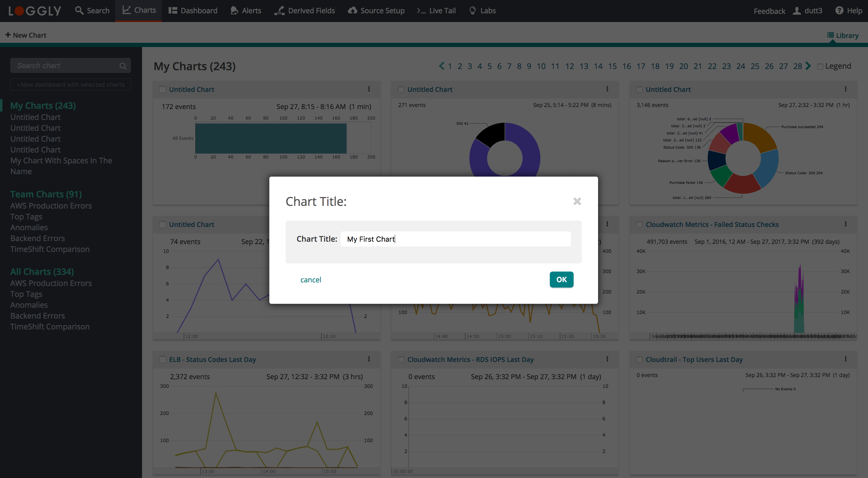Check the Cloudwatch Metrics - Failed Status Checks chart
This screenshot has width=868, height=478.
639,225
